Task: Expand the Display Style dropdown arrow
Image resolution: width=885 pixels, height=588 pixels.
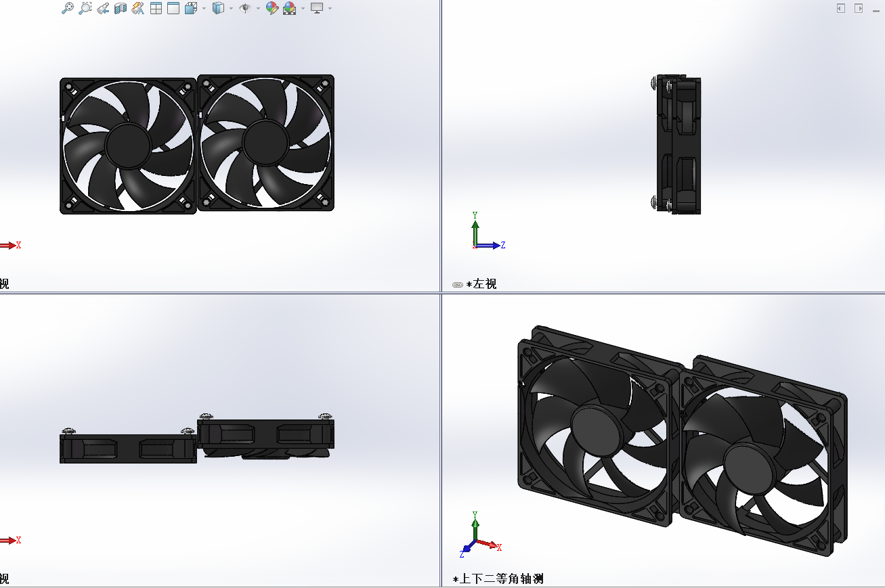Action: [x=231, y=9]
